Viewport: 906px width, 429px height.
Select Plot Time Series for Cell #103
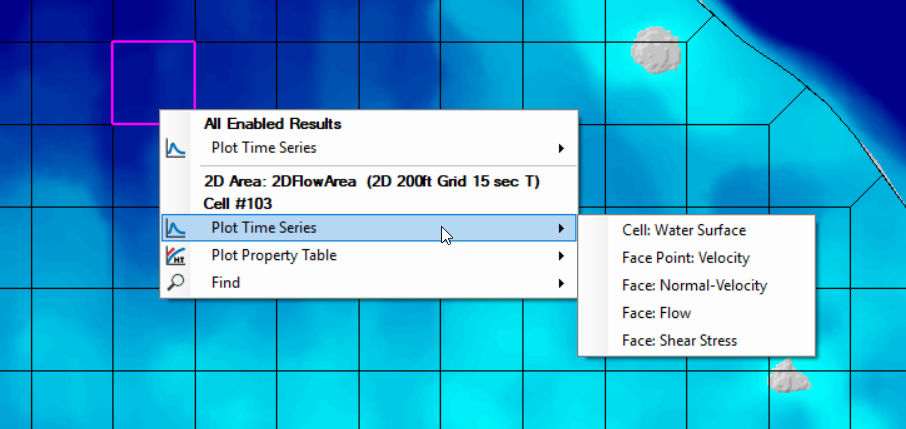click(x=264, y=227)
